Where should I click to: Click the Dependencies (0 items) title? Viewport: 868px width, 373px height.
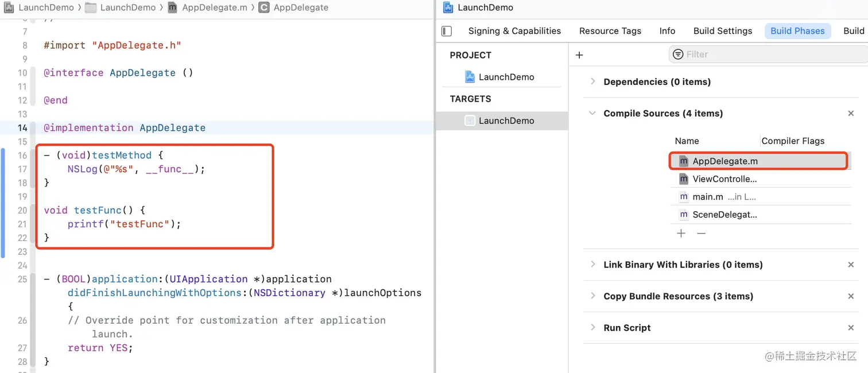click(657, 81)
